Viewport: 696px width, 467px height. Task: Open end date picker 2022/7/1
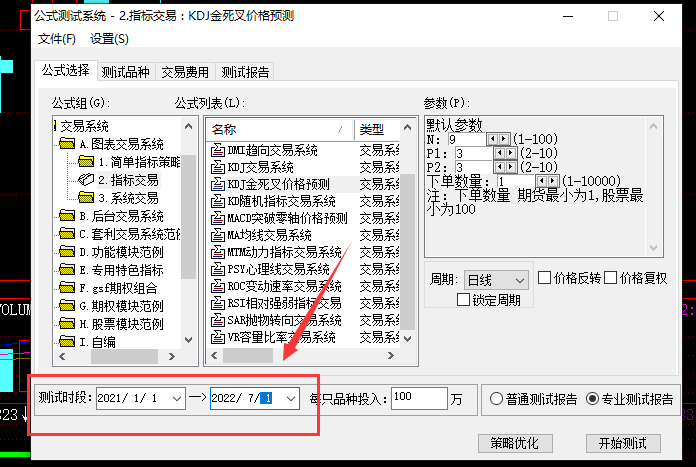[x=291, y=398]
